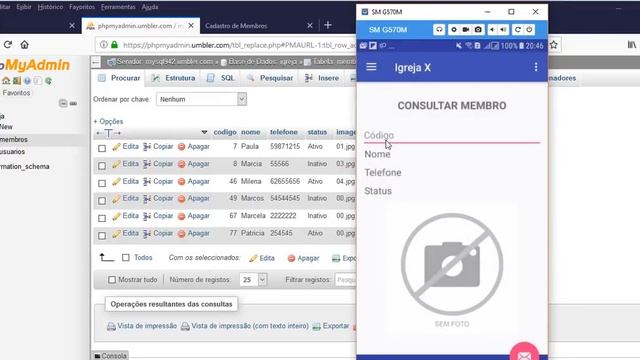The height and width of the screenshot is (360, 640).
Task: Click the Apagar icon for the Paula row
Action: click(182, 147)
